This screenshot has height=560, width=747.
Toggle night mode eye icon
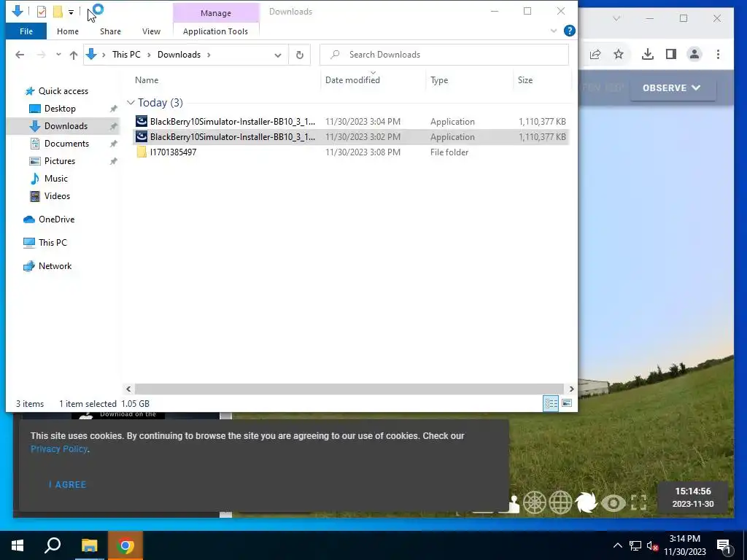[x=613, y=503]
